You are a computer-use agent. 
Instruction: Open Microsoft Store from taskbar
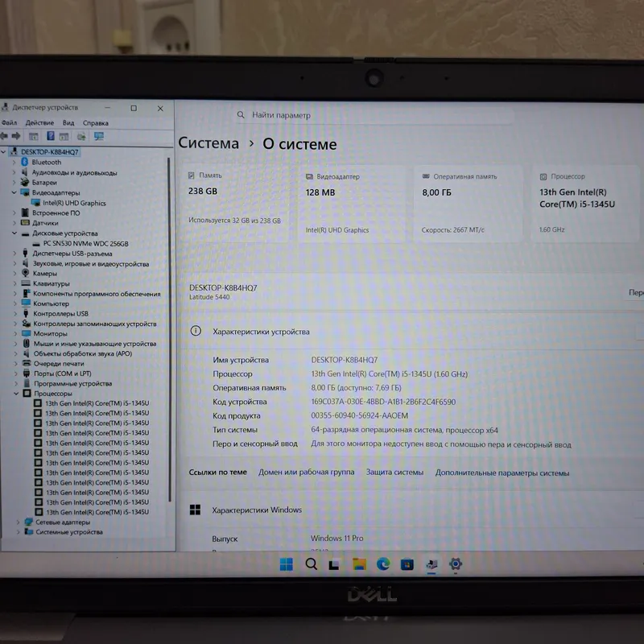pos(407,565)
